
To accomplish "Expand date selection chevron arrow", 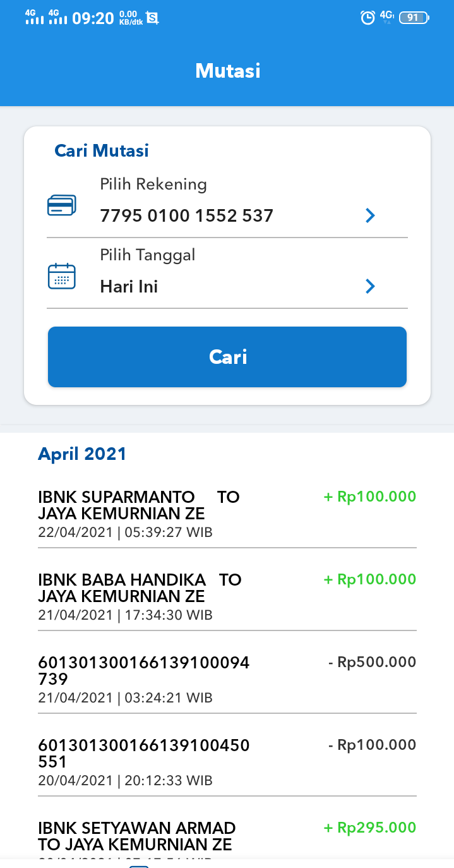I will tap(371, 287).
